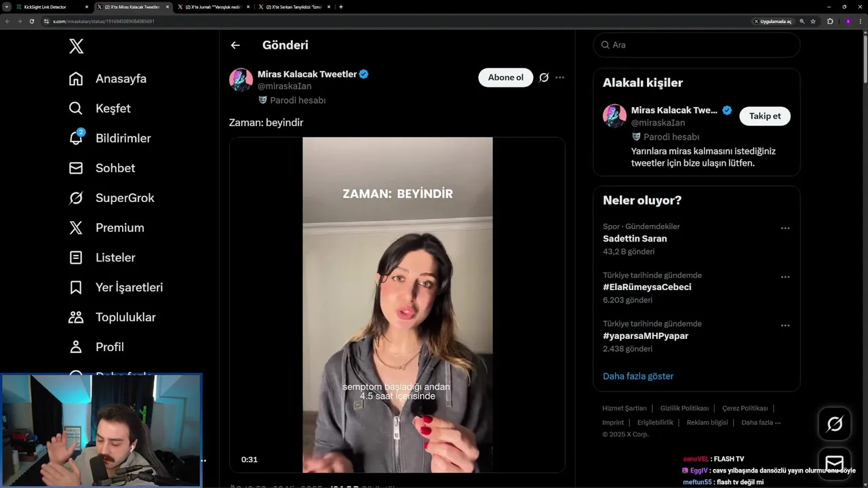Open the tab search dropdown arrow
Screen dimensions: 868x488
(6, 7)
